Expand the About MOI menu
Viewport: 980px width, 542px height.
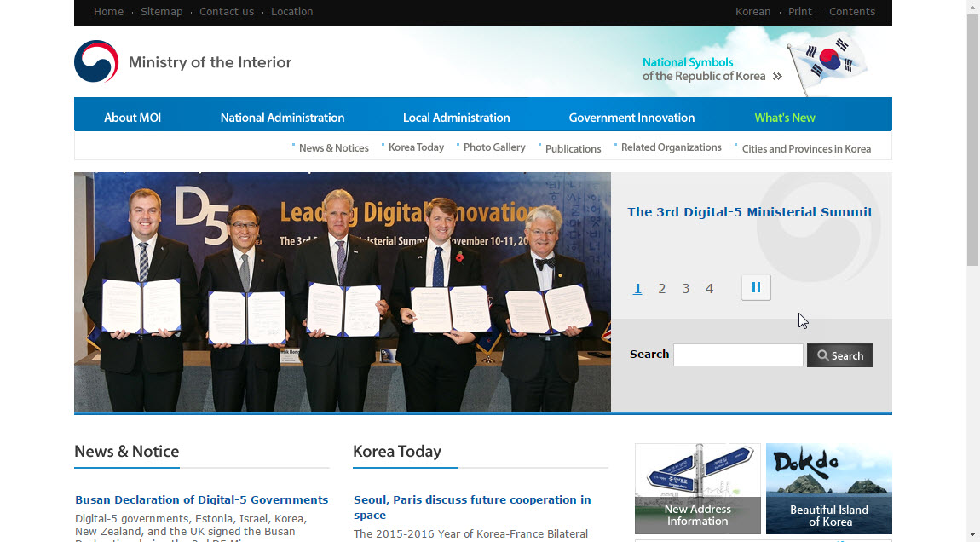(132, 118)
